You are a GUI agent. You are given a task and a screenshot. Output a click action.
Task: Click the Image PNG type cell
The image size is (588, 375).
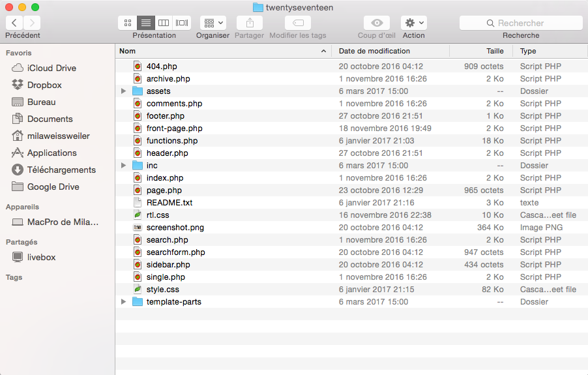coord(541,227)
